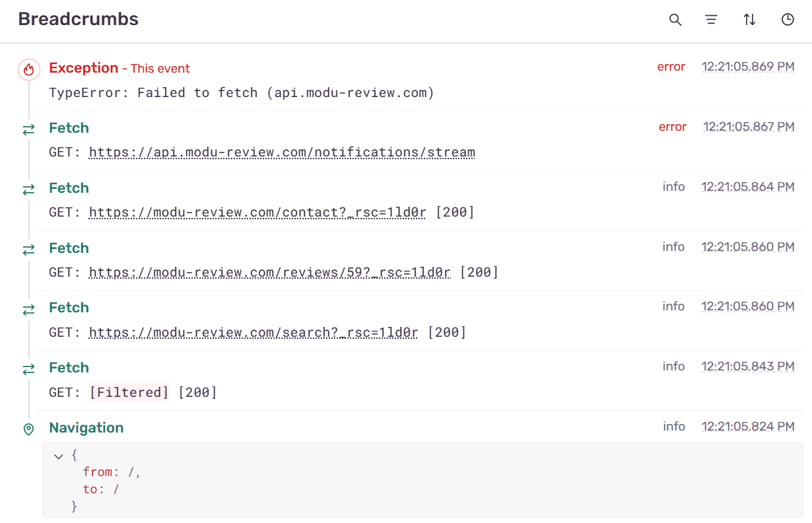This screenshot has height=523, width=812.
Task: Click the search icon in Breadcrumbs header
Action: coord(675,20)
